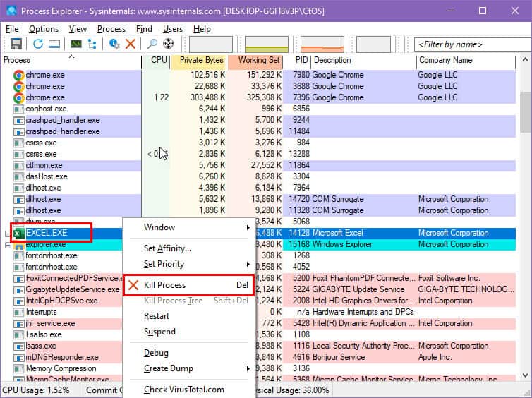Click the Process Explorer title bar icon
This screenshot has width=532, height=398.
tap(11, 11)
